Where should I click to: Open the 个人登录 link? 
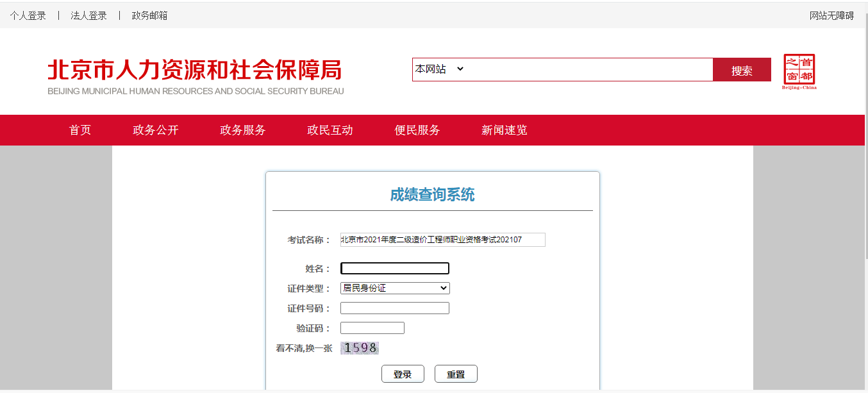point(28,15)
